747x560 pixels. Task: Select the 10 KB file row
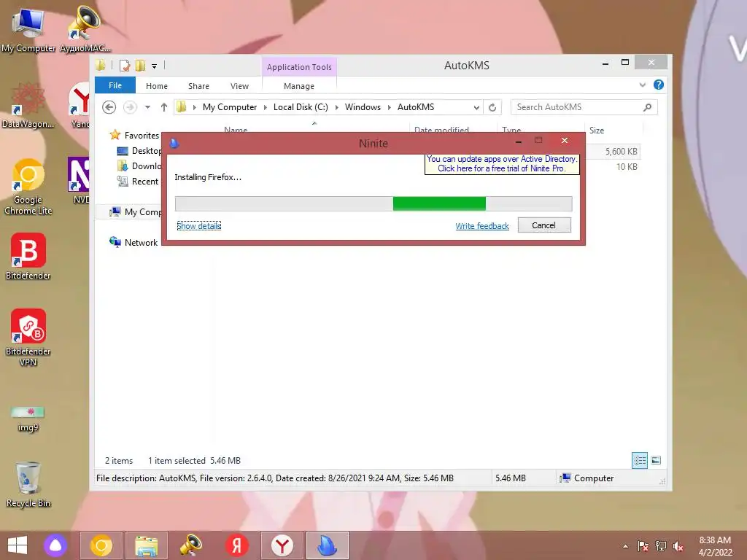pos(614,167)
